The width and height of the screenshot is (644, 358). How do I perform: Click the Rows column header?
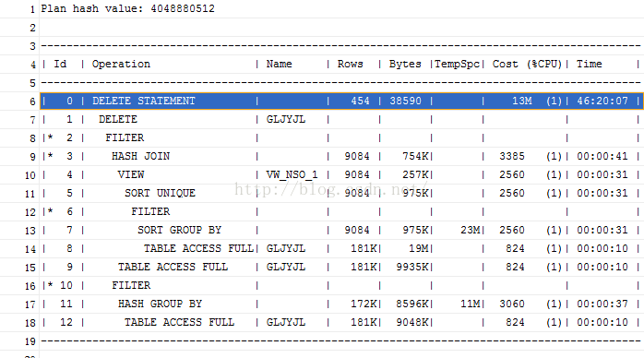coord(351,64)
